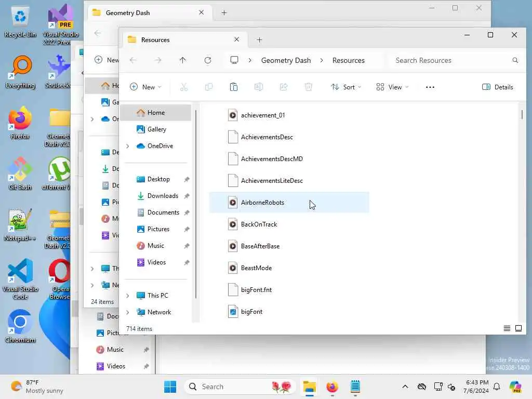Select the Chromium desktop shortcut
532x399 pixels.
tap(20, 326)
